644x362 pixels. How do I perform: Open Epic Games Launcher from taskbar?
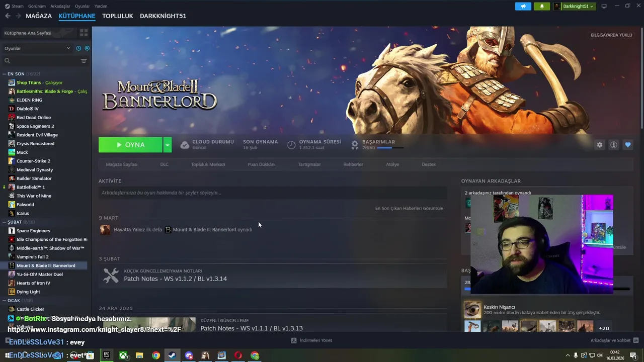[107, 355]
